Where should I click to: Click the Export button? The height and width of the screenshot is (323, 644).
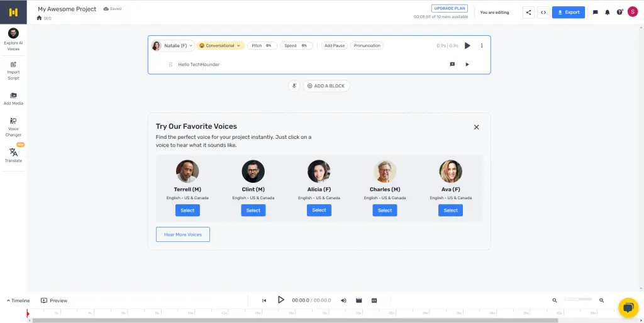(x=568, y=12)
